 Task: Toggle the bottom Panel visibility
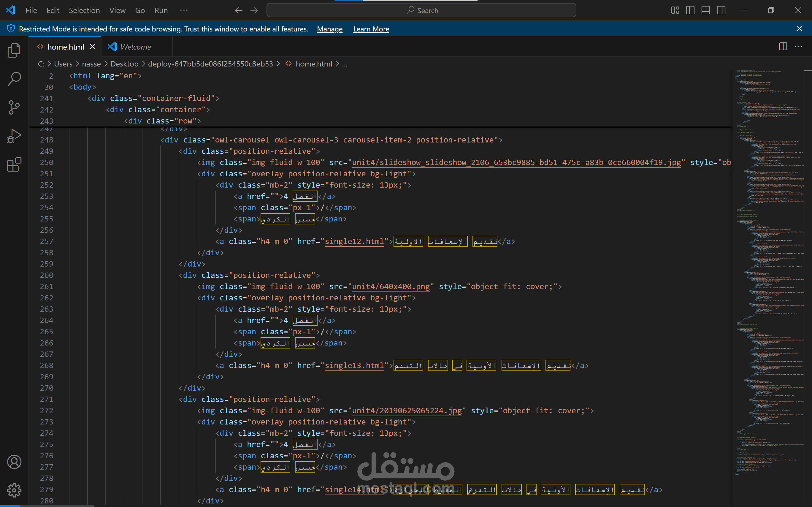[705, 10]
